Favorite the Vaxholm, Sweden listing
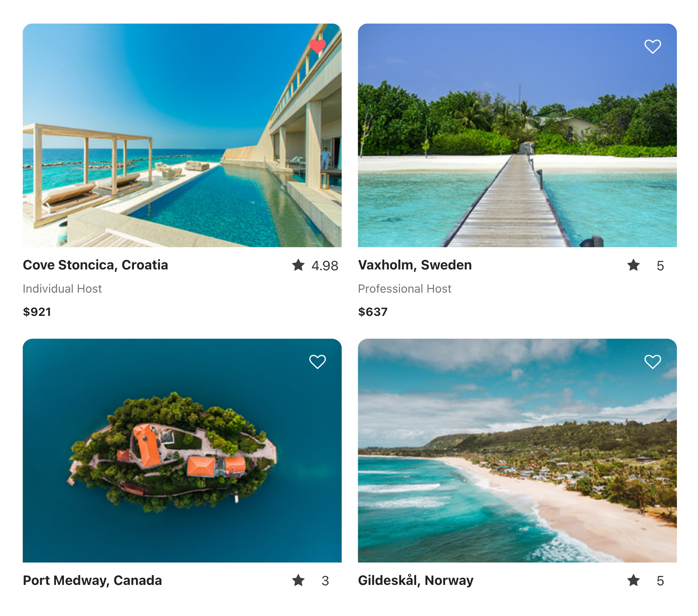Image resolution: width=698 pixels, height=616 pixels. tap(653, 46)
